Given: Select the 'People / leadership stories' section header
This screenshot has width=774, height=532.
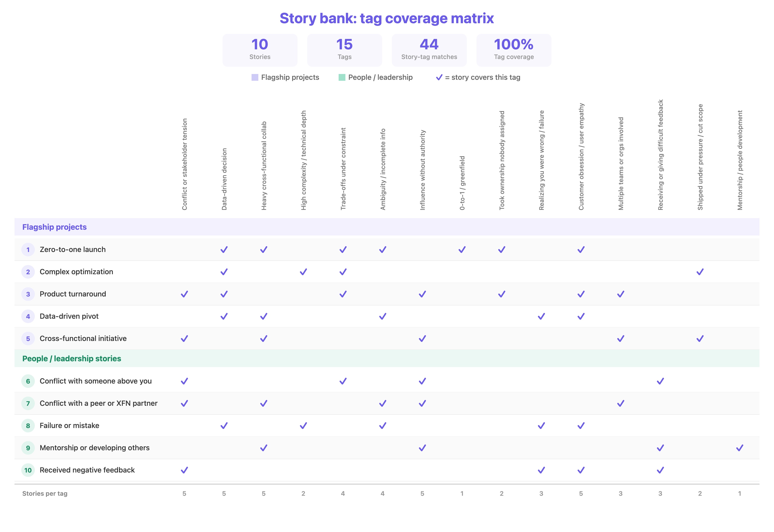Looking at the screenshot, I should pos(387,359).
